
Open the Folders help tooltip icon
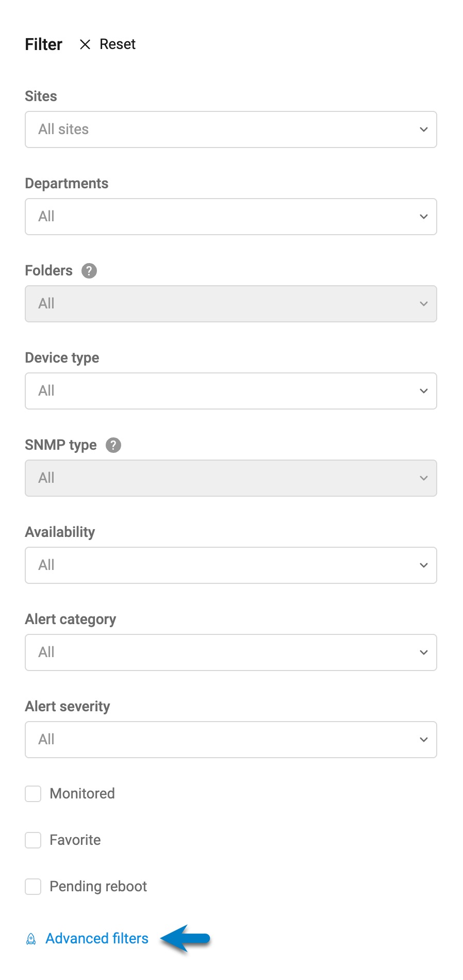coord(88,270)
